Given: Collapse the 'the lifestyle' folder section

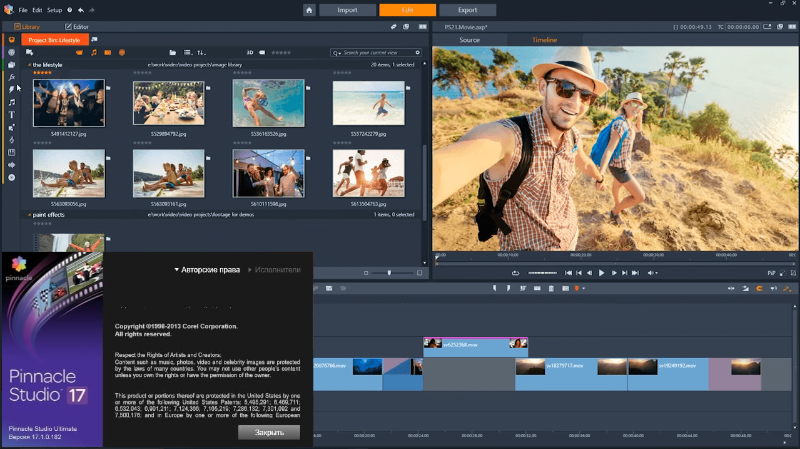Looking at the screenshot, I should 29,65.
